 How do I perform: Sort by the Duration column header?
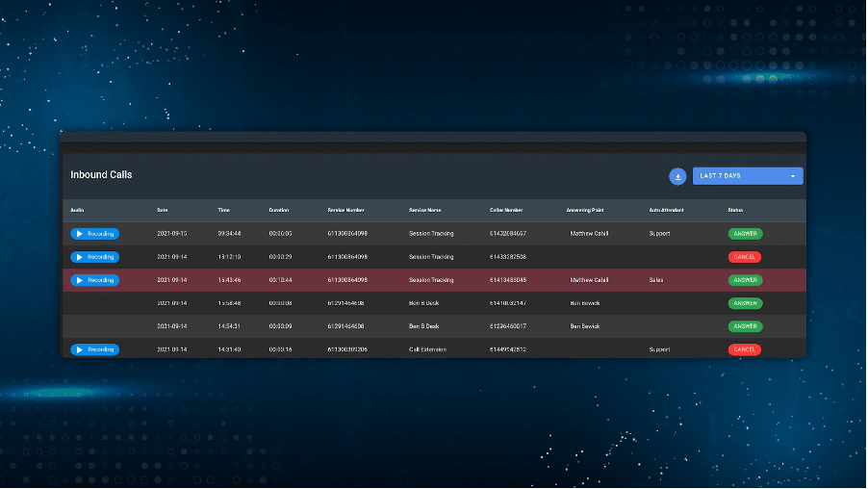point(278,210)
